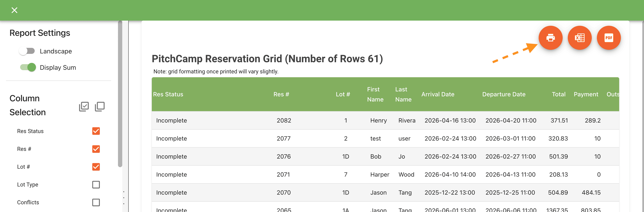Click the select all columns icon

84,106
